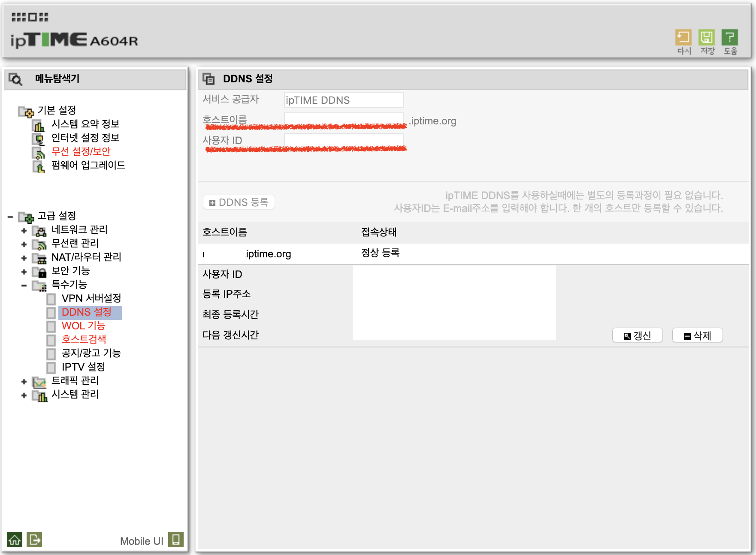Expand the 시스템 관리 node
The height and width of the screenshot is (555, 756).
tap(24, 395)
